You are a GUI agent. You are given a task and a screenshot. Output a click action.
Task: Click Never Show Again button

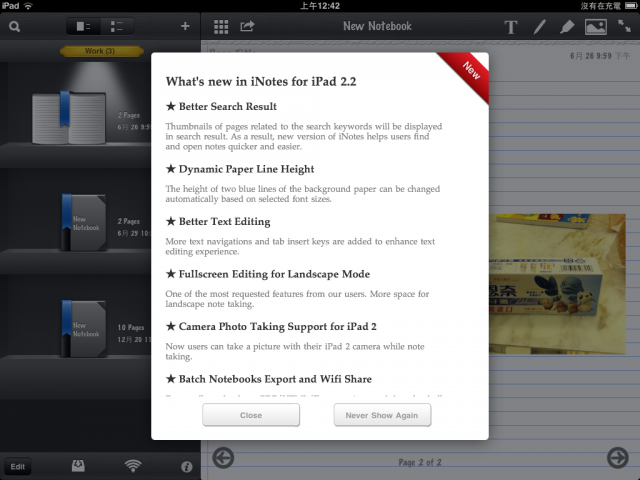pos(382,415)
